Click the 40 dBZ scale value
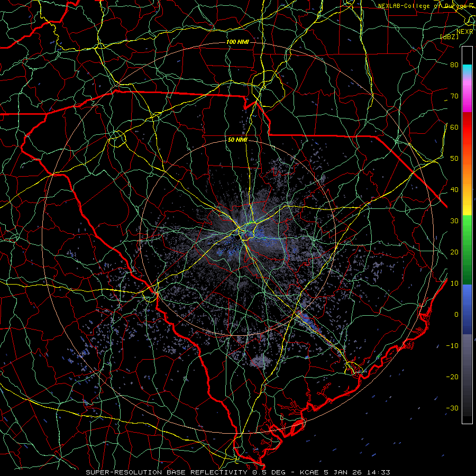 [454, 190]
